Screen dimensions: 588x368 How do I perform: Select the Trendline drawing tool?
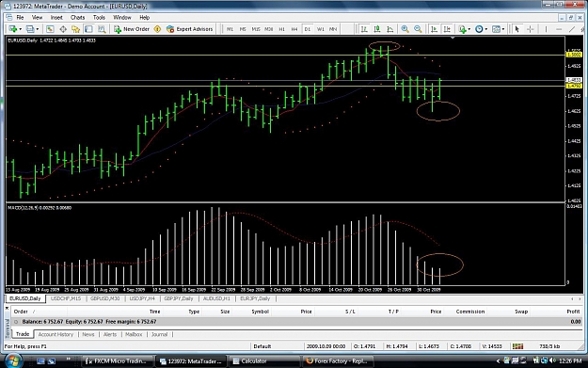[572, 29]
